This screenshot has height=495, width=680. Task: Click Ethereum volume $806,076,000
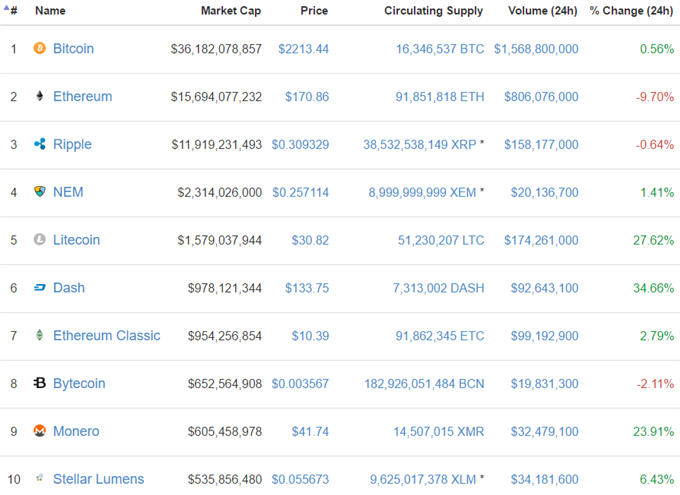pos(541,97)
